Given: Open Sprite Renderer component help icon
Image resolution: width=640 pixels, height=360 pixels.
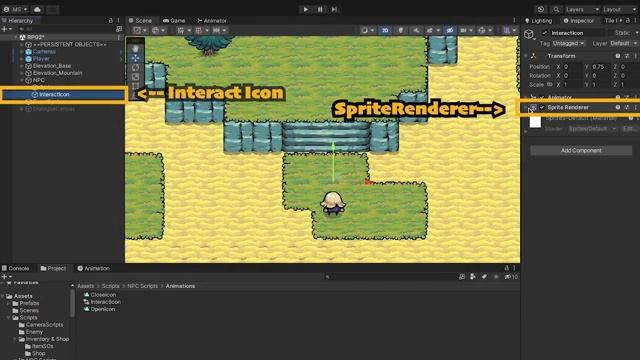Looking at the screenshot, I should click(x=618, y=107).
